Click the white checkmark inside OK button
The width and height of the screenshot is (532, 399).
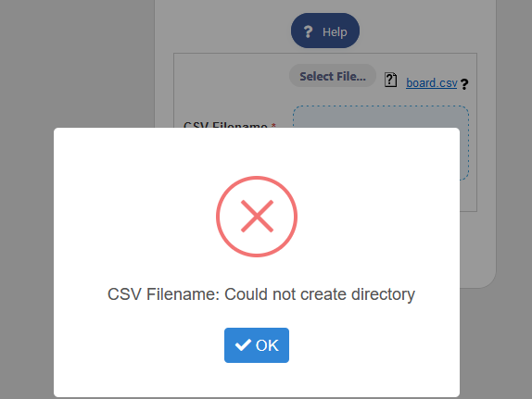243,345
